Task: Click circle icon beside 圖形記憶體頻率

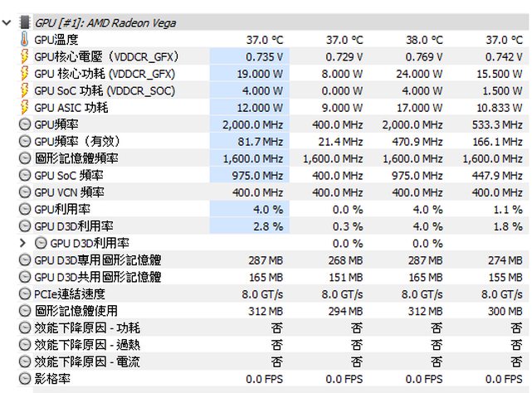Action: [x=24, y=158]
